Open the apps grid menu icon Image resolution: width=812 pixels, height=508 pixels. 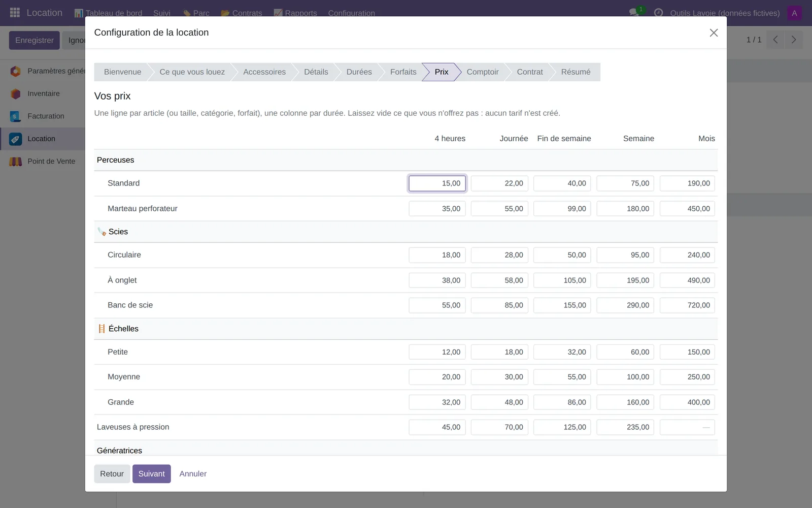[15, 13]
